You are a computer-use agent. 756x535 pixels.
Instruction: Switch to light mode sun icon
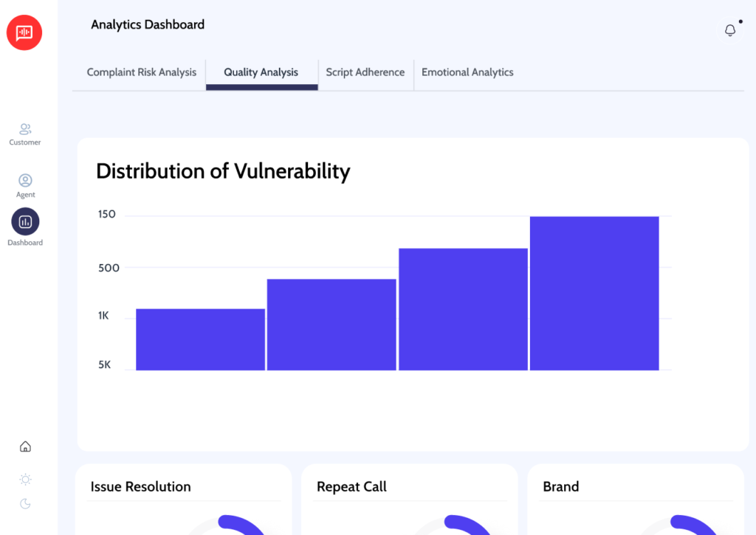[25, 480]
